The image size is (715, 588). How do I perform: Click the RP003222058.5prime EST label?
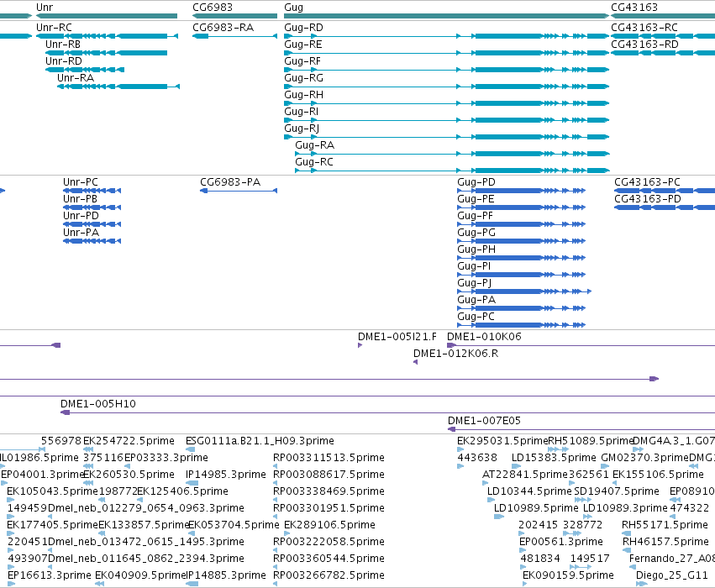click(x=329, y=542)
